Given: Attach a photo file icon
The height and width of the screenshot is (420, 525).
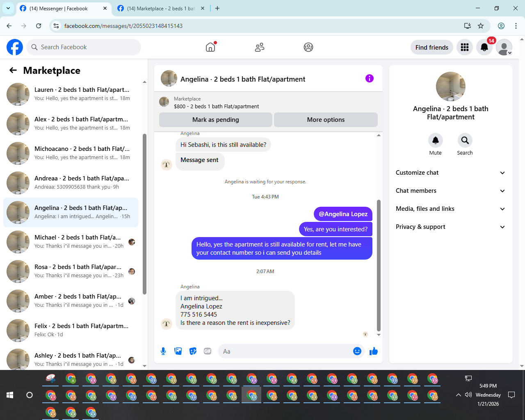Looking at the screenshot, I should coord(178,351).
